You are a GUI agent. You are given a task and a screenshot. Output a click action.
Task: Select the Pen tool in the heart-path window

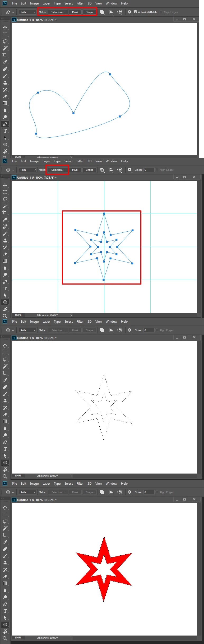[5, 124]
